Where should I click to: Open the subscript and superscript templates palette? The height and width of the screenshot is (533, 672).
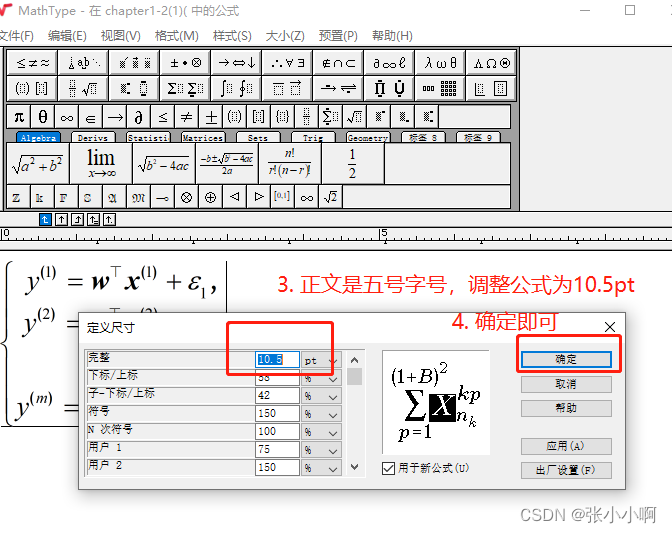click(134, 88)
